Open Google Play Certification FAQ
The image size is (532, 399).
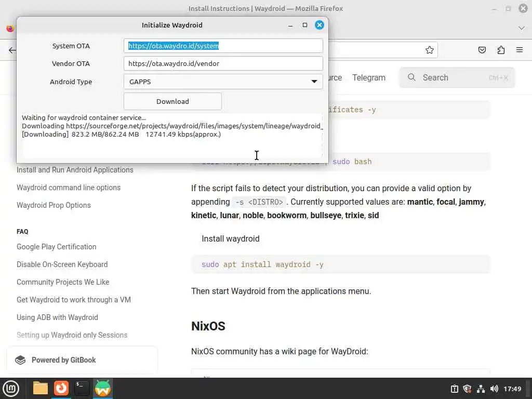(x=56, y=247)
